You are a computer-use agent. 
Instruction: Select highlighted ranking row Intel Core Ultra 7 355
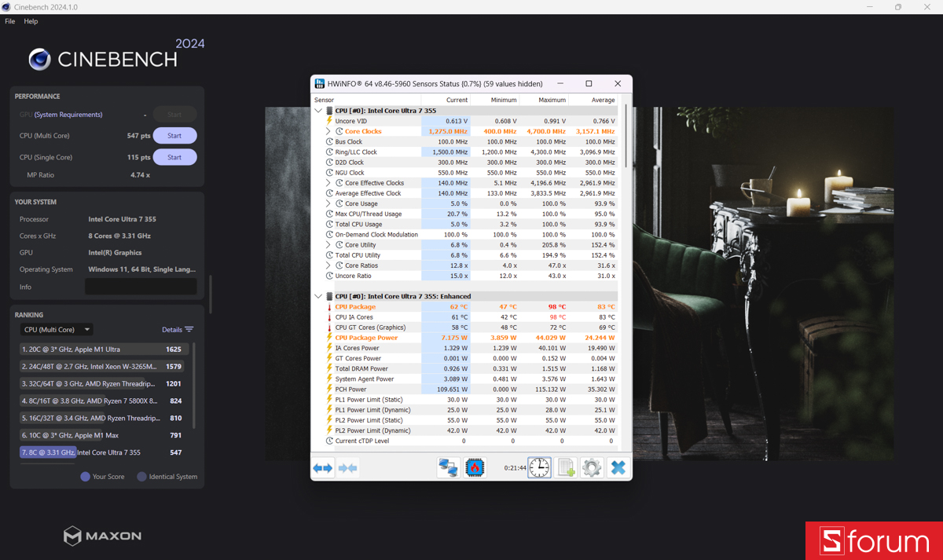tap(102, 452)
